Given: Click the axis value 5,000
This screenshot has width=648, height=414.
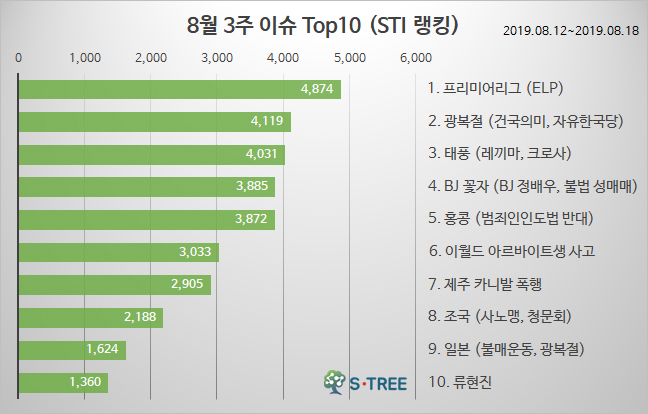Looking at the screenshot, I should tap(350, 58).
